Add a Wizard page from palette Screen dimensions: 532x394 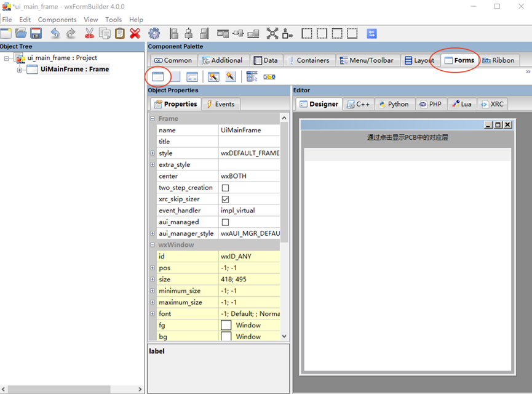click(x=231, y=77)
